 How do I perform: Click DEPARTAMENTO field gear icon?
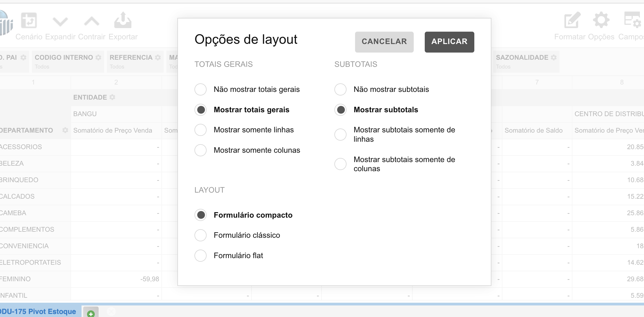point(65,130)
